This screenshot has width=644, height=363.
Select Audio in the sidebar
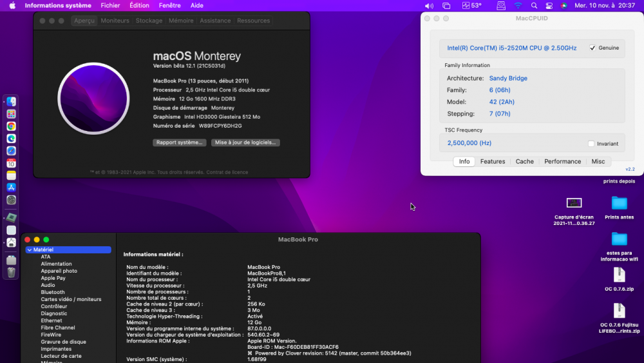48,285
